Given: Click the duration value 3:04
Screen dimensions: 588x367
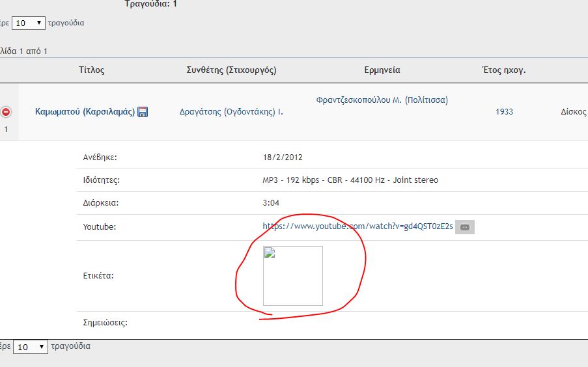Looking at the screenshot, I should point(272,203).
